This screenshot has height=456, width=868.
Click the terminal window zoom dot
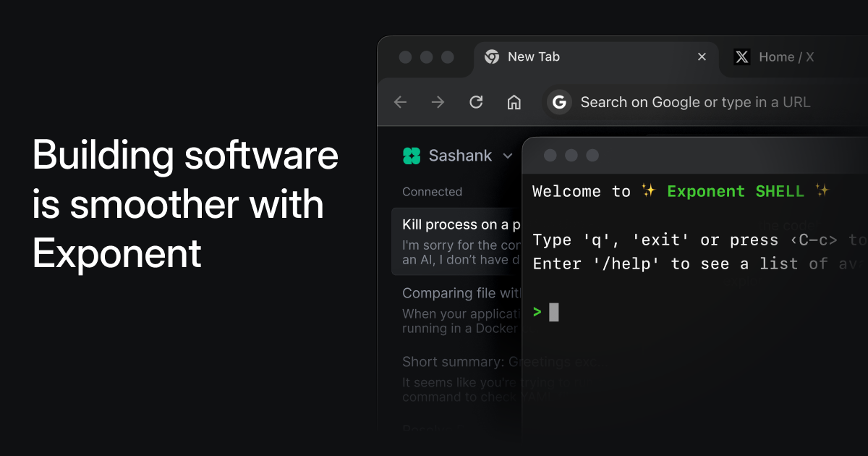592,155
